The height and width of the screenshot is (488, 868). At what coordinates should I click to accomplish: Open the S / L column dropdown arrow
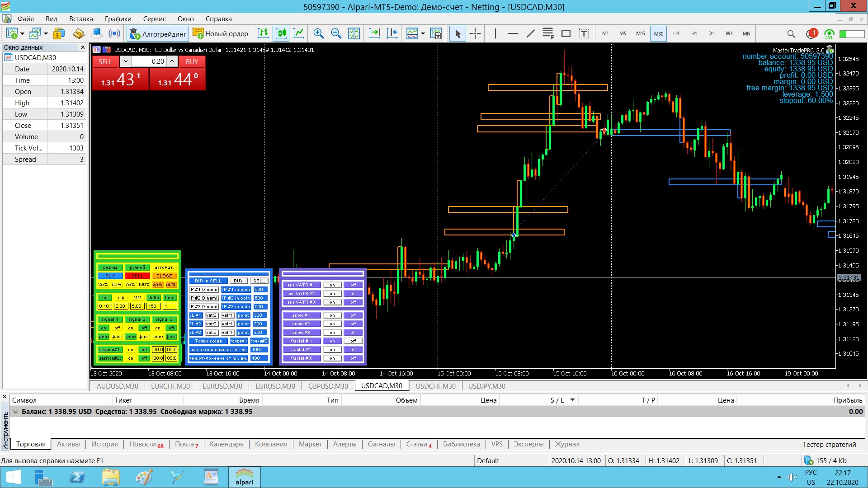coord(572,400)
